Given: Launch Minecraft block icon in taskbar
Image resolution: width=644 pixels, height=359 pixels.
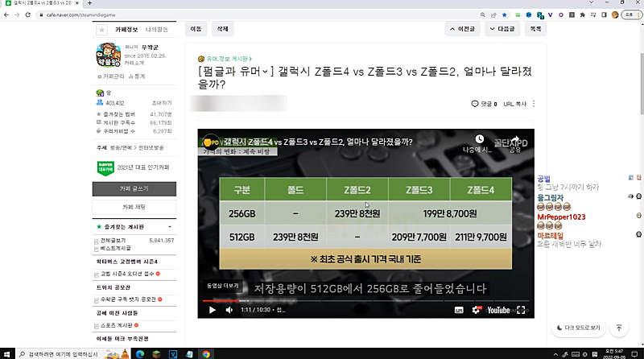Looking at the screenshot, I should point(156,354).
